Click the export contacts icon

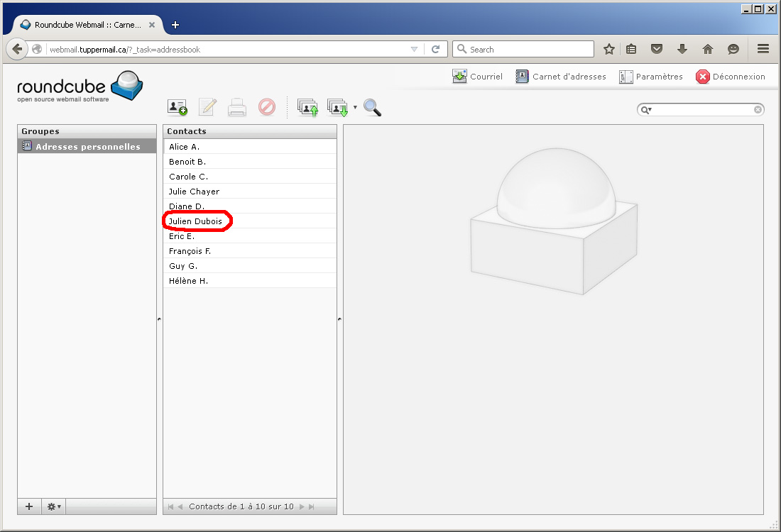click(x=337, y=107)
